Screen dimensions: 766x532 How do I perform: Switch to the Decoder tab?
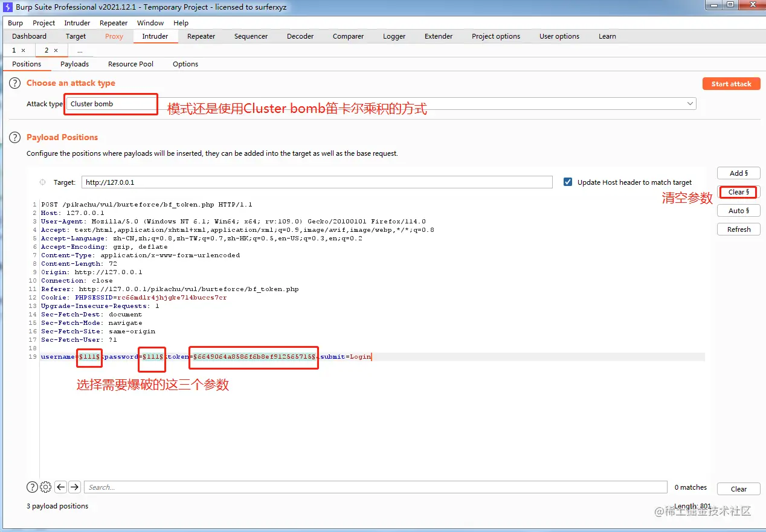pyautogui.click(x=300, y=36)
